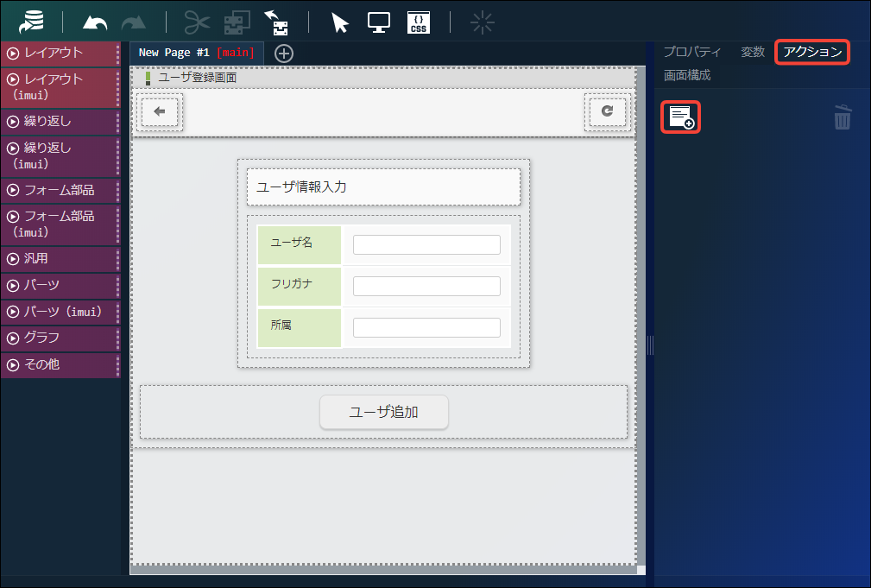Expand the レイアウト palette category

(60, 54)
